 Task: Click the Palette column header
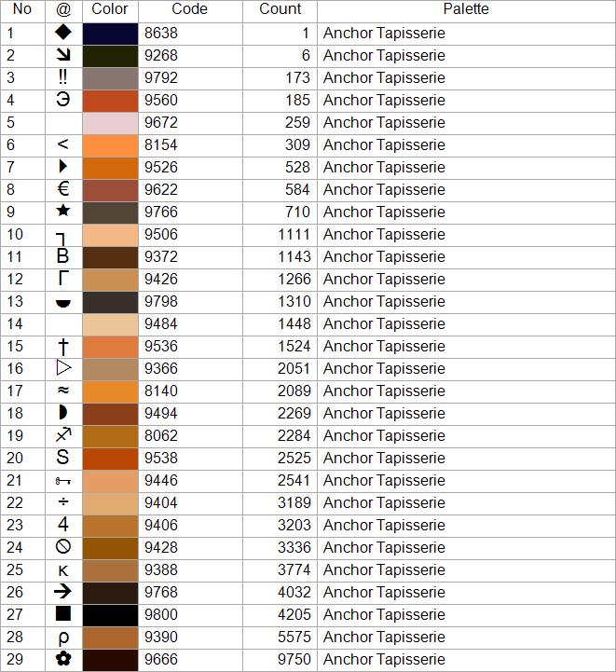[466, 9]
